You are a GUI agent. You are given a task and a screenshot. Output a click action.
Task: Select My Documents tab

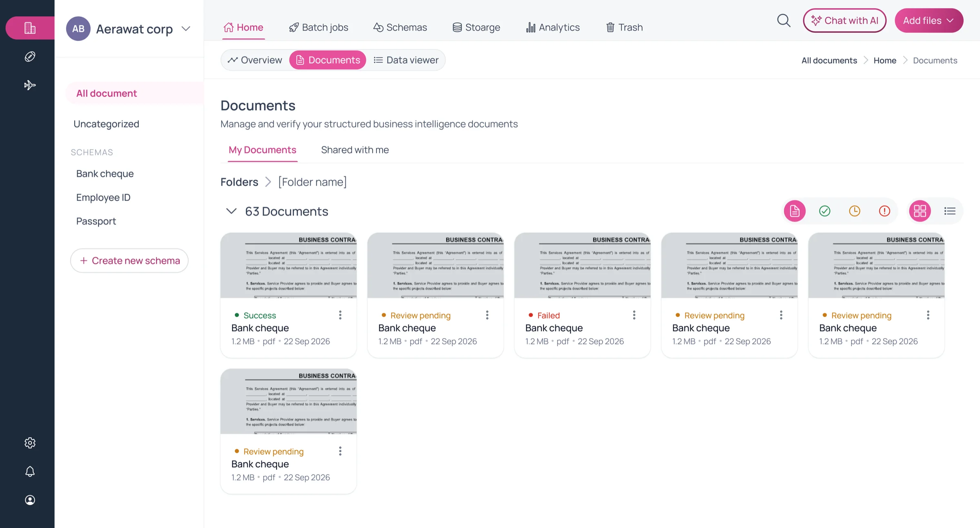pos(263,150)
